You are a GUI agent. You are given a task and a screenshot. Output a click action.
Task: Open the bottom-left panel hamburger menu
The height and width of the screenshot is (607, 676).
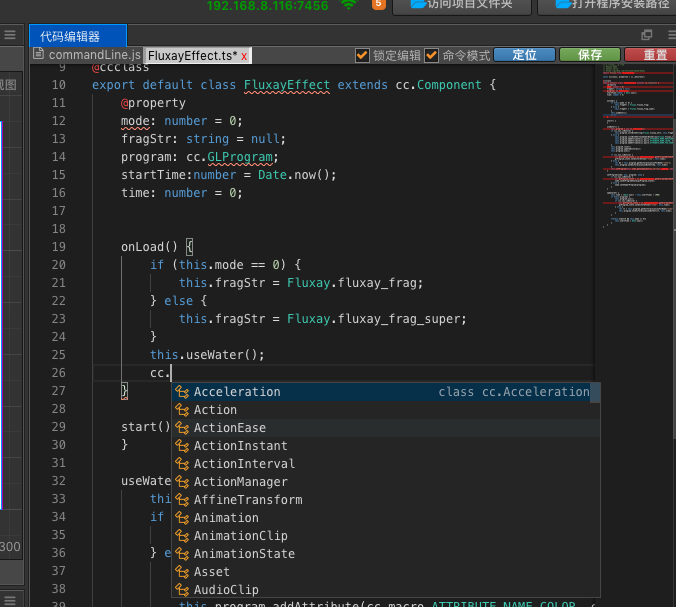click(10, 601)
